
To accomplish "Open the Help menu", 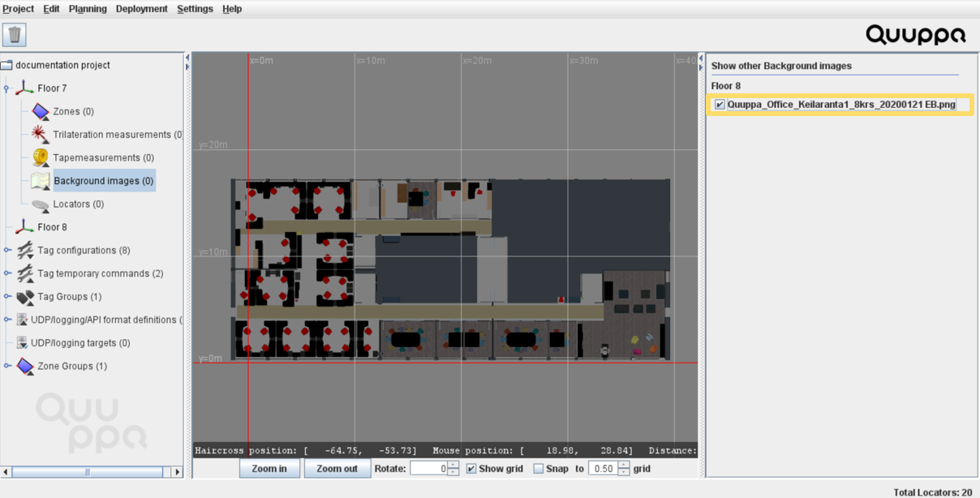I will (x=232, y=9).
